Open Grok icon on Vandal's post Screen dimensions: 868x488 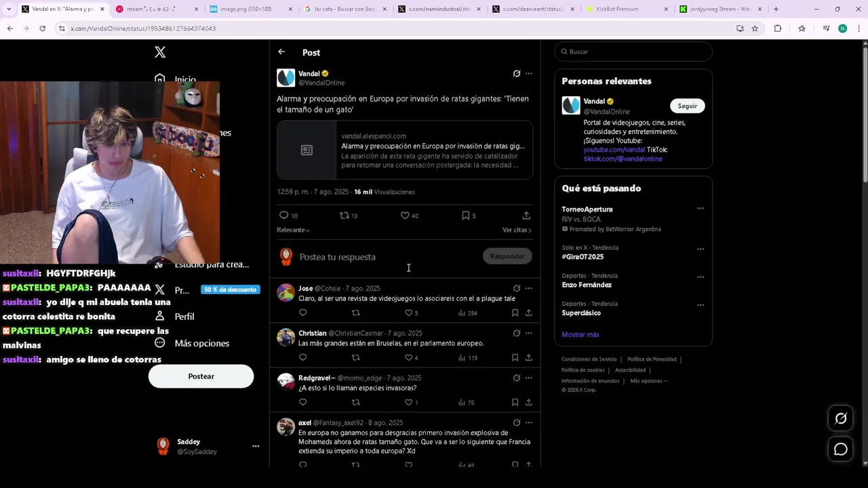tap(517, 73)
